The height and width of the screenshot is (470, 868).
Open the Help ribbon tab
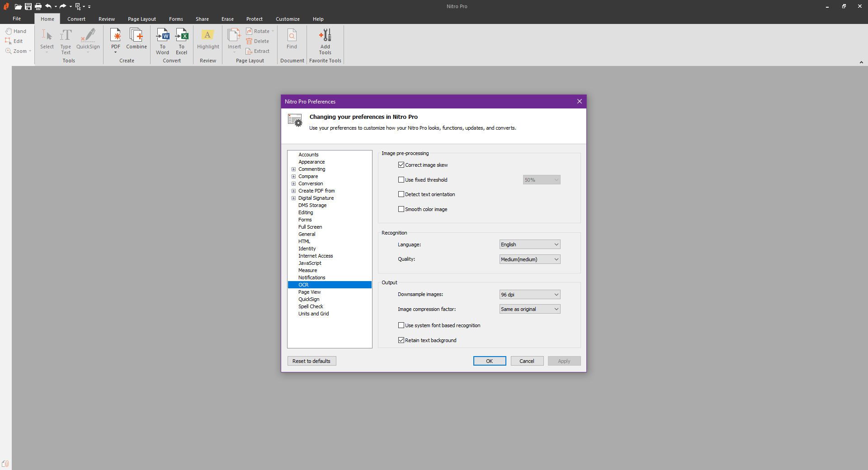318,19
